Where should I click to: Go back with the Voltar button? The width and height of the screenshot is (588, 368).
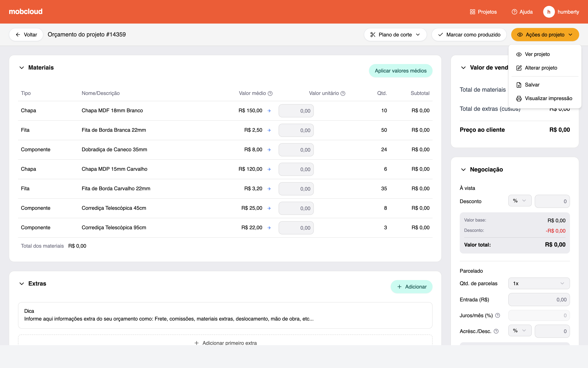26,35
